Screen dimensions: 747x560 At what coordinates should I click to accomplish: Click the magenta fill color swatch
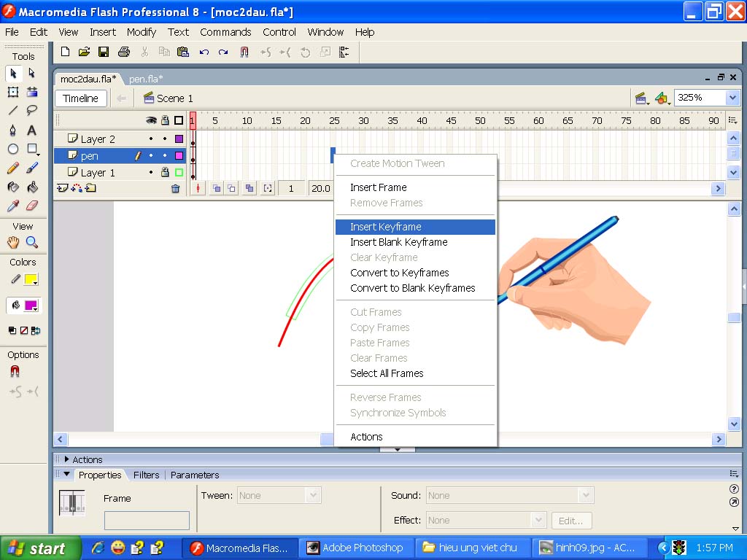click(x=31, y=306)
